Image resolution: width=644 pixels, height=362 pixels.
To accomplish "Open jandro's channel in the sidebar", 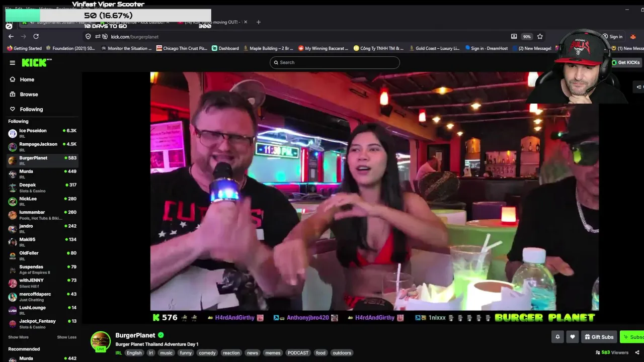I will click(x=42, y=229).
